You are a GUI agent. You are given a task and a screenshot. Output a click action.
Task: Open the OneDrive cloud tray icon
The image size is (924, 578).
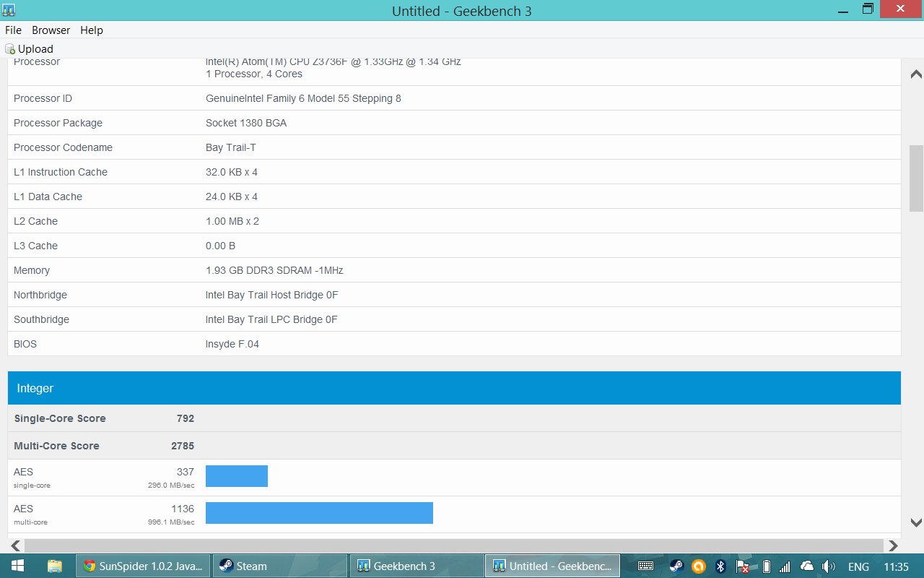point(807,566)
